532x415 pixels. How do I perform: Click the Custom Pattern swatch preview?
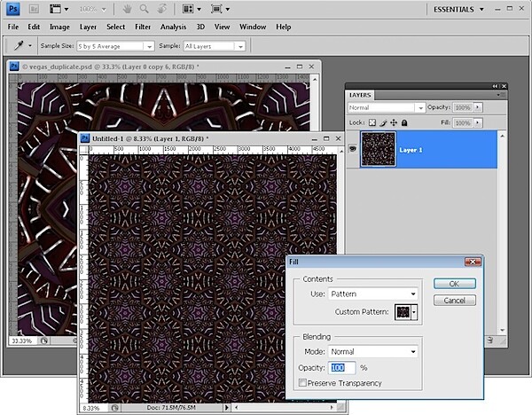pyautogui.click(x=403, y=312)
